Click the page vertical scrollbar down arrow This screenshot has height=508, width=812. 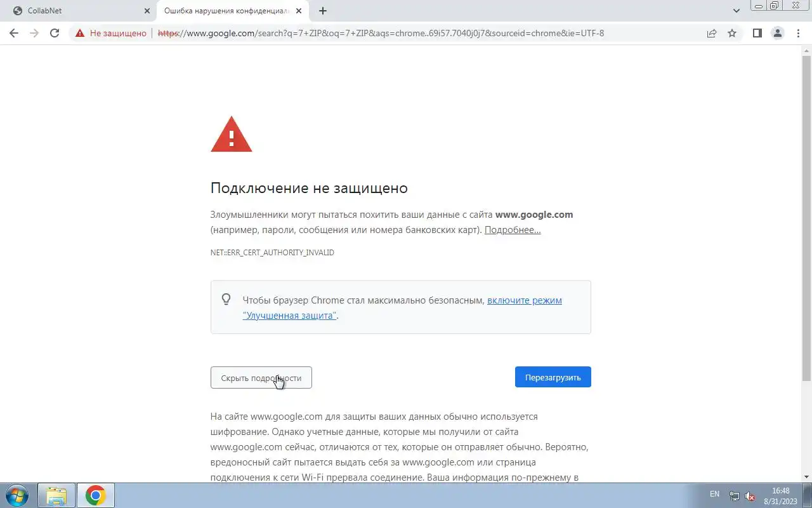tap(806, 477)
